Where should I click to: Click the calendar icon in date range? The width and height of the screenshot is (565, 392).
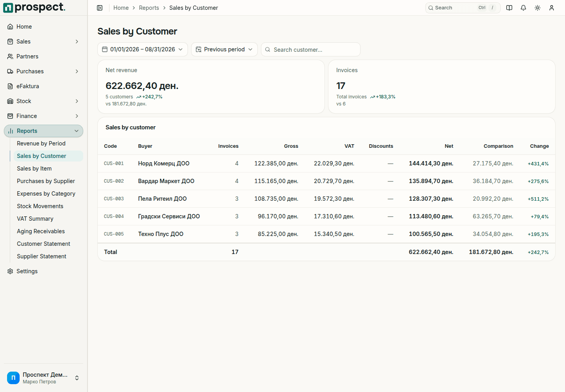click(105, 49)
